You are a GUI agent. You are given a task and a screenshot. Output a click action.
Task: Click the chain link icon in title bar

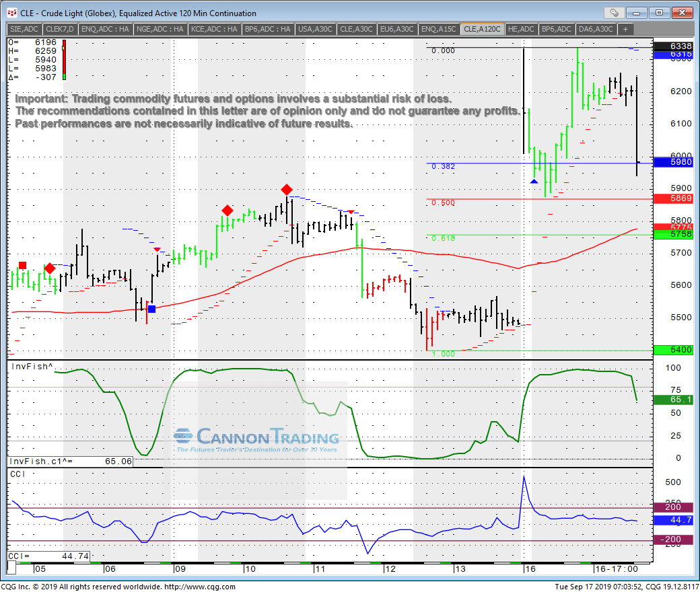[x=614, y=13]
